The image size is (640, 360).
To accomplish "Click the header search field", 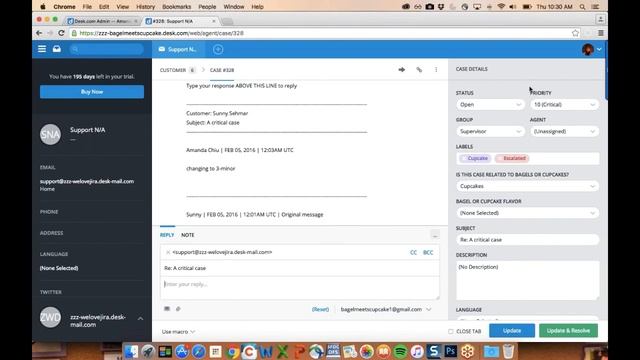I will (107, 49).
